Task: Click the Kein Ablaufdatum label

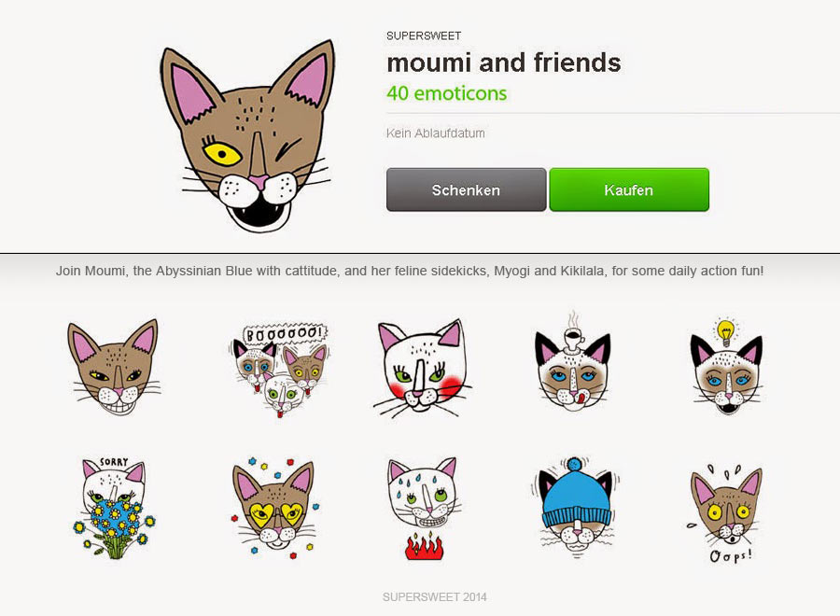Action: point(436,133)
